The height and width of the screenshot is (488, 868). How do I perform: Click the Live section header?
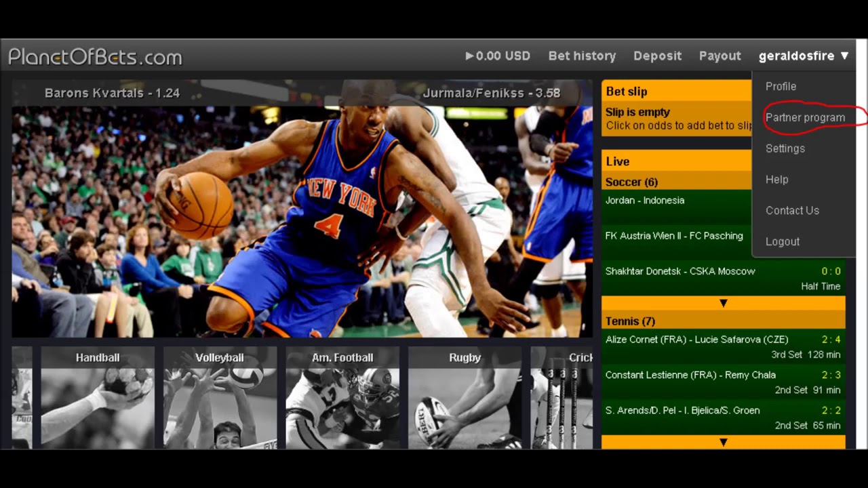pyautogui.click(x=677, y=161)
